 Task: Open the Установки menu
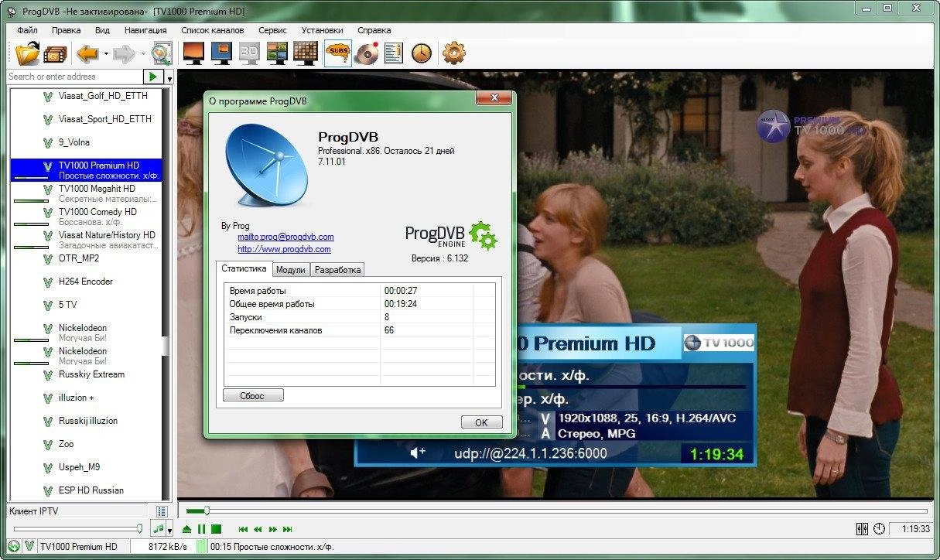322,30
